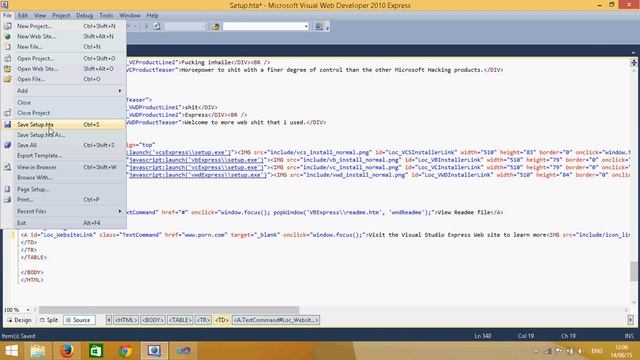Open the wide toolbar combo box dropdown
Image resolution: width=640 pixels, height=360 pixels.
click(x=306, y=27)
